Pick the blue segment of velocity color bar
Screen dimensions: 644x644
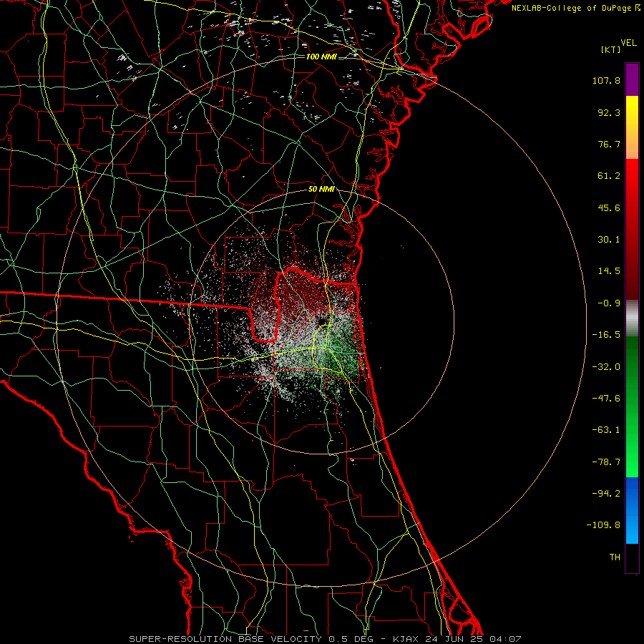click(632, 510)
